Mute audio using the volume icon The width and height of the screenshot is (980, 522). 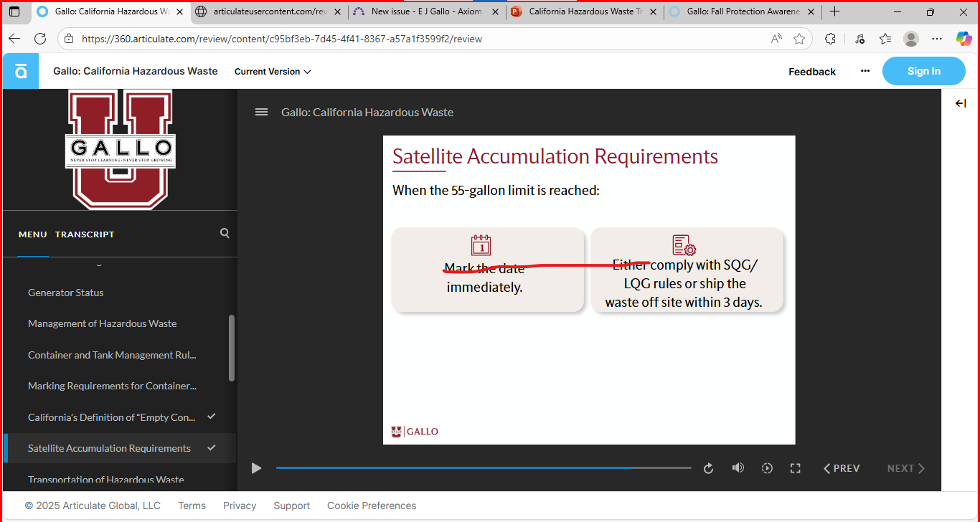coord(738,468)
